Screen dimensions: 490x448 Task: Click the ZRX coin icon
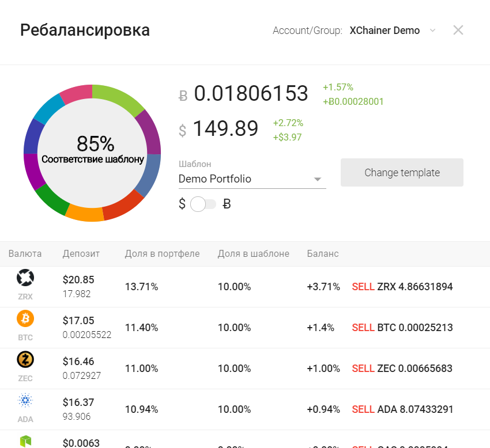25,278
